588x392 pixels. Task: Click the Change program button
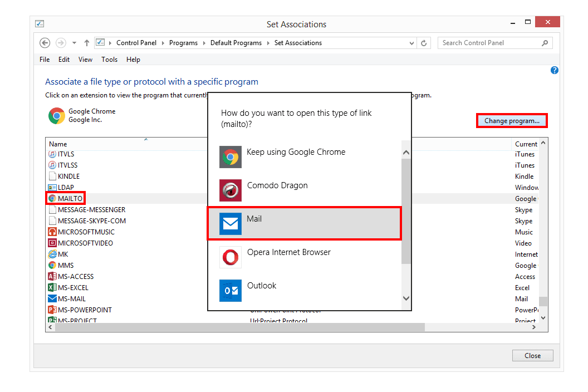click(x=512, y=121)
